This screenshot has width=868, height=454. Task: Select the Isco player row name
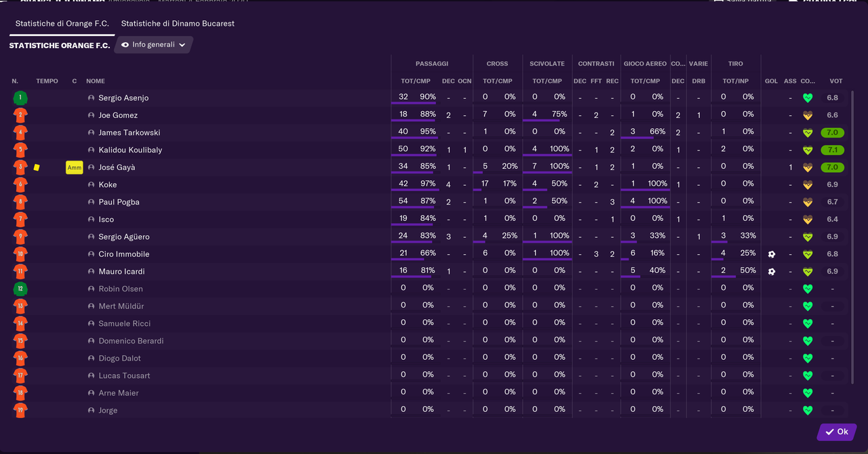coord(106,220)
